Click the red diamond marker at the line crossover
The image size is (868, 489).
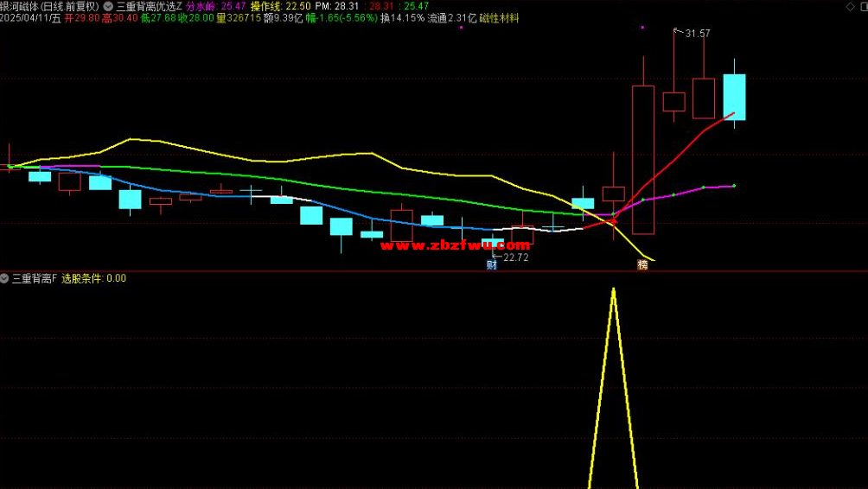[x=613, y=221]
